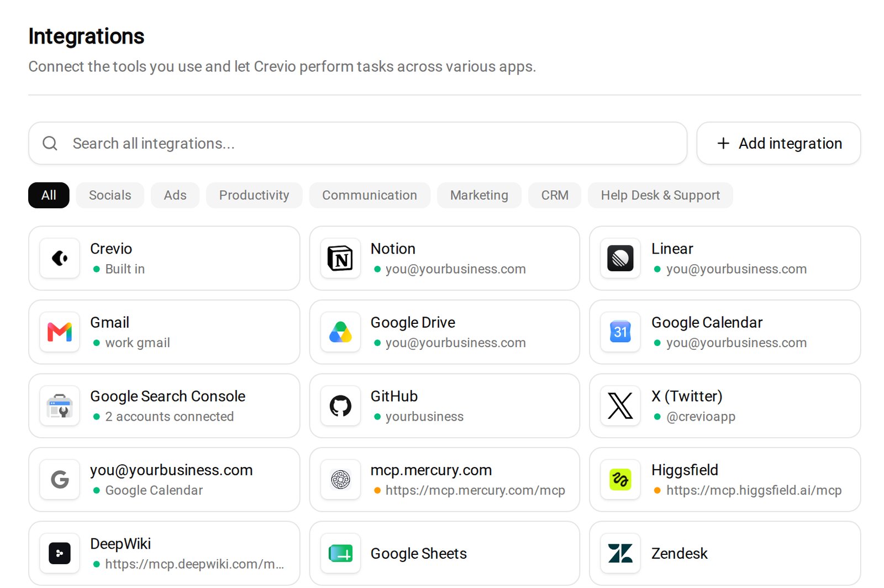Open the Communication category filter
This screenshot has height=588, width=884.
370,195
